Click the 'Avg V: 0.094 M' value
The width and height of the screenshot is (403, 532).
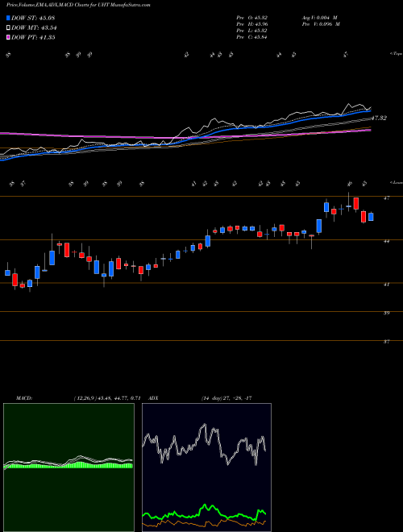[x=319, y=17]
